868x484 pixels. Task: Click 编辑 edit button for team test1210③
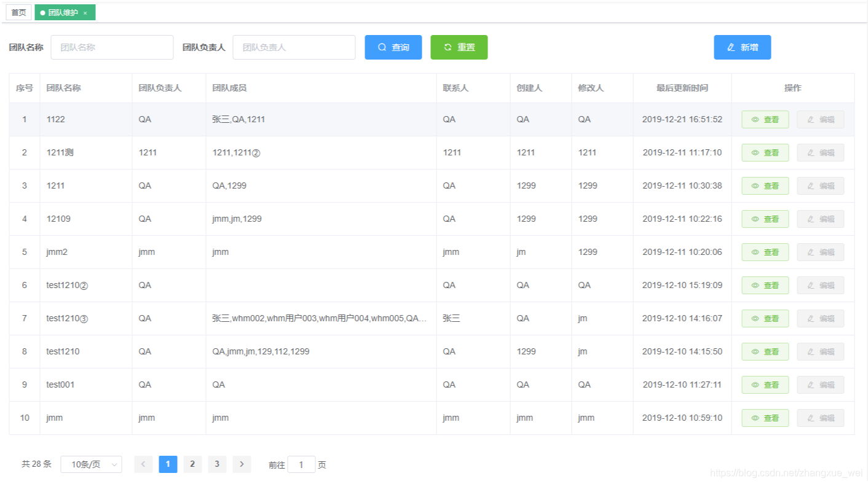click(x=821, y=319)
